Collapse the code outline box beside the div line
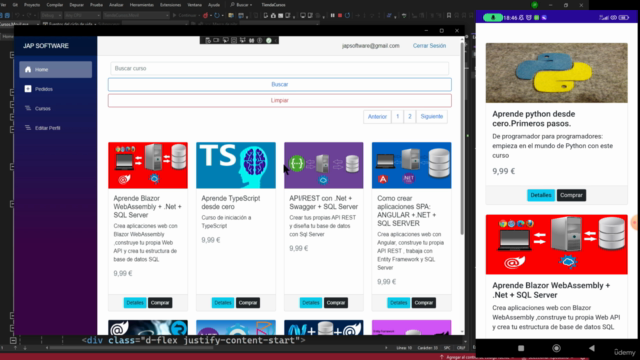Viewport: 640px width, 360px height. tap(13, 340)
